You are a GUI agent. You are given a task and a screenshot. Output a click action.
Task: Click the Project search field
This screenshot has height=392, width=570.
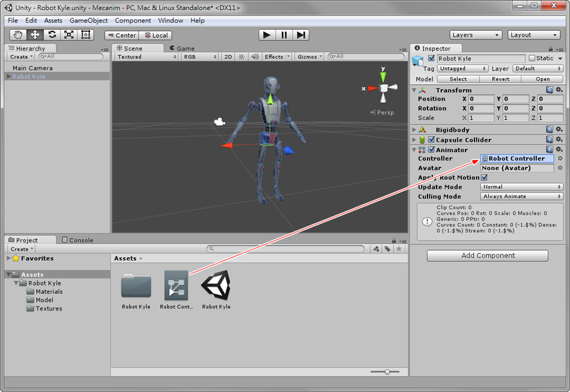tap(286, 249)
